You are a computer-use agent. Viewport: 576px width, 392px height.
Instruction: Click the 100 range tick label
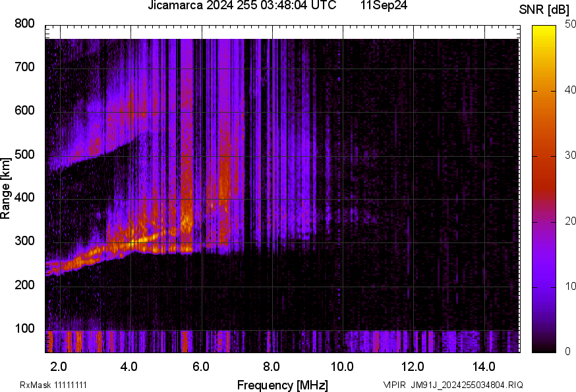[x=24, y=329]
